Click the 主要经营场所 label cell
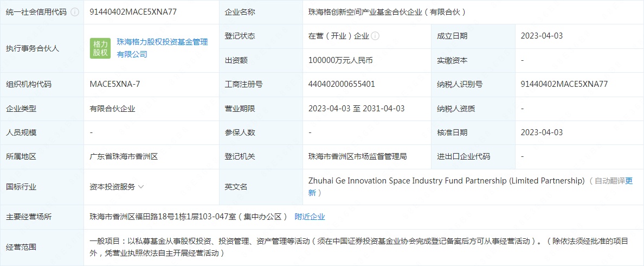644x266 pixels. (x=42, y=217)
